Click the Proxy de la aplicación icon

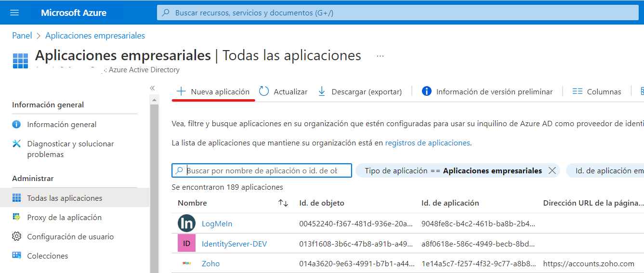pos(17,217)
